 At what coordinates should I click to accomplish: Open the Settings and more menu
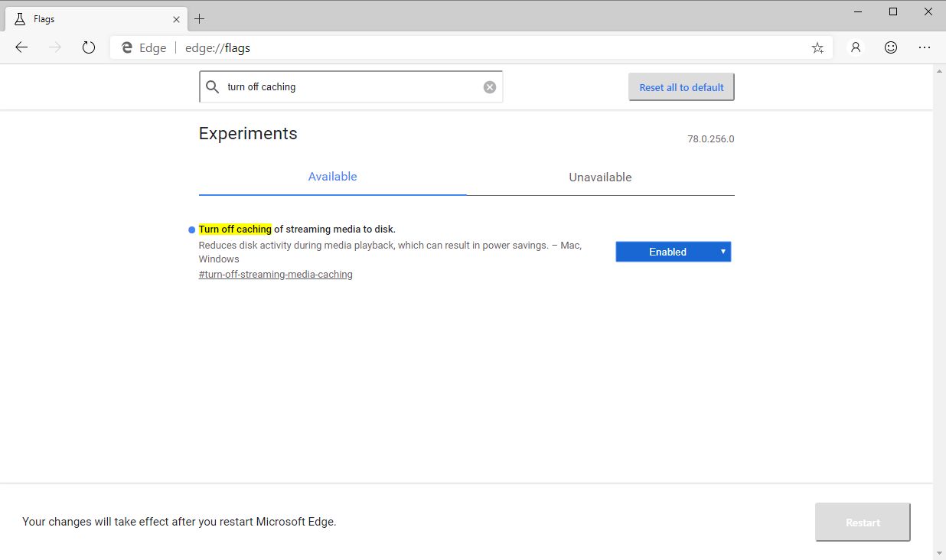(x=925, y=47)
